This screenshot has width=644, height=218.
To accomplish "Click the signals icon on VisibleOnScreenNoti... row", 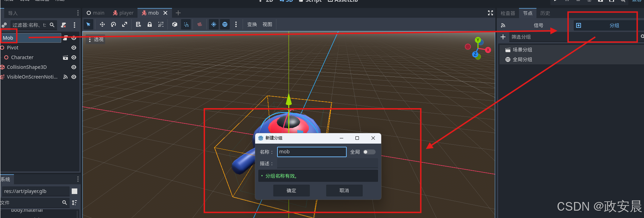I will tap(65, 77).
